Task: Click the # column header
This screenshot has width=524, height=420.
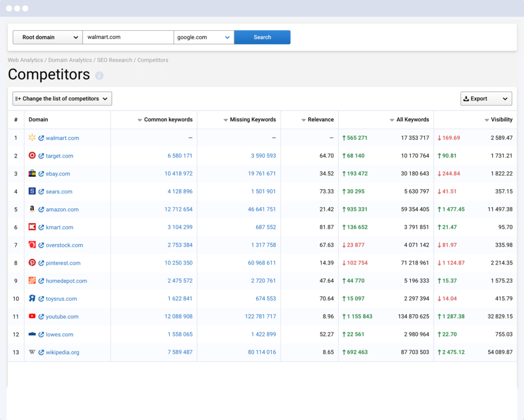Action: 16,120
